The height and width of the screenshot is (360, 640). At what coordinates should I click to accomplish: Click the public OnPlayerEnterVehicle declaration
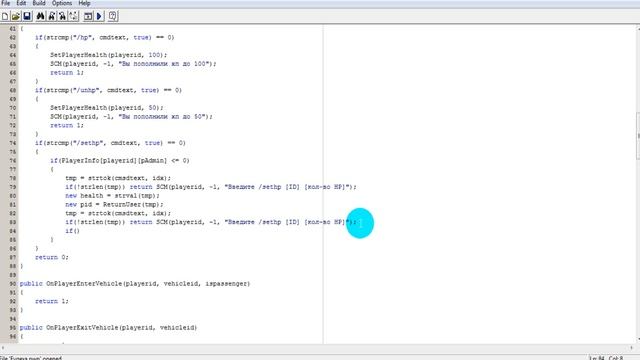coord(135,284)
